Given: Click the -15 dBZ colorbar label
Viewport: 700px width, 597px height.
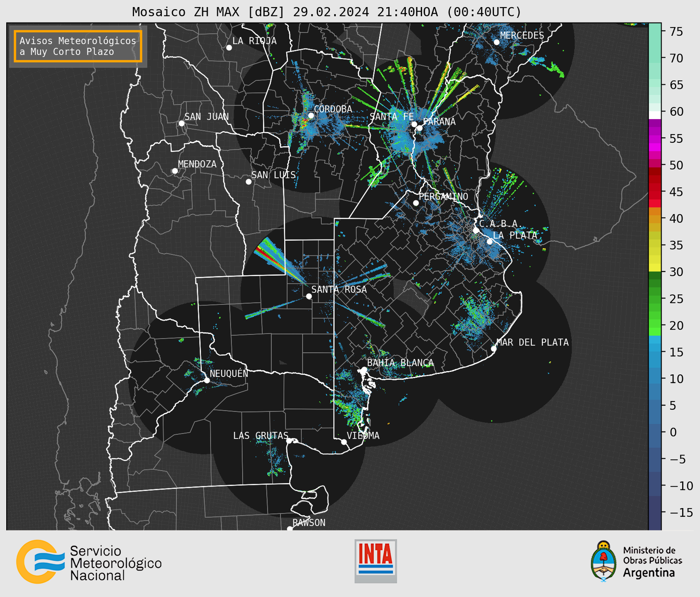Looking at the screenshot, I should (x=680, y=512).
